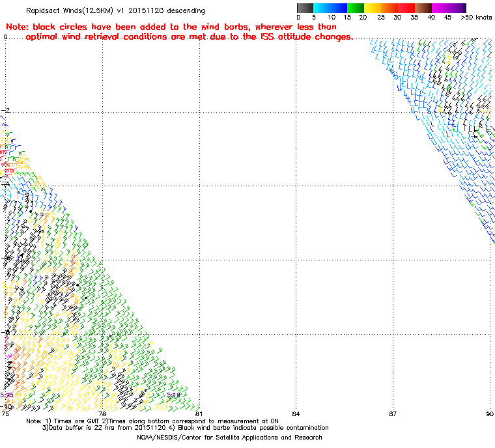Image resolution: width=495 pixels, height=448 pixels.
Task: Click longitude axis label '87'
Action: (393, 414)
